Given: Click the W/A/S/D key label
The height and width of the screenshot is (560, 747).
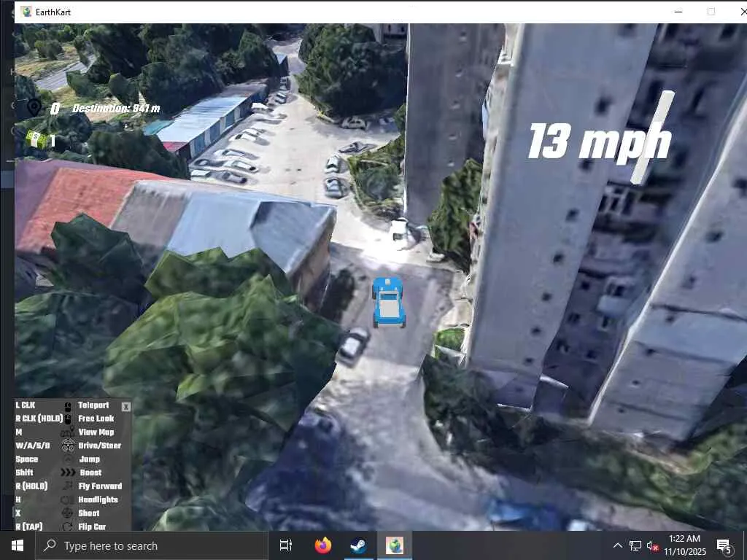Looking at the screenshot, I should coord(32,446).
